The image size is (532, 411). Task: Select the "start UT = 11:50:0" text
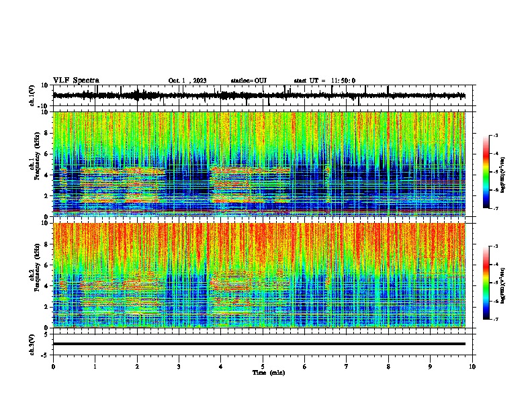pyautogui.click(x=324, y=81)
